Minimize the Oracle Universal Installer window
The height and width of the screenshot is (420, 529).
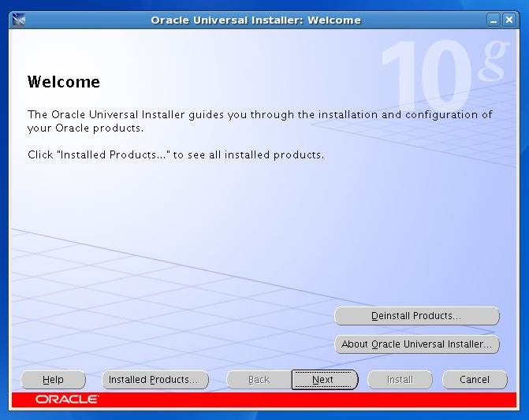(494, 20)
